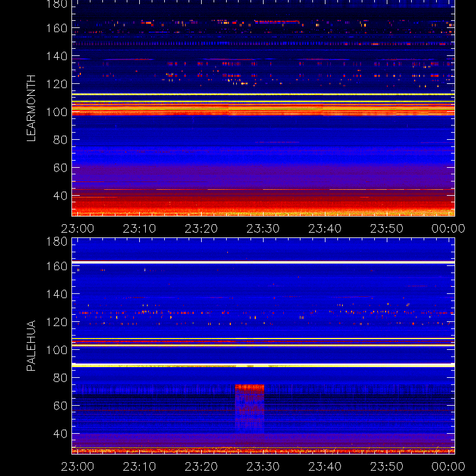Click 23:00 time label under PALEHUA plot
This screenshot has height=476, width=476.
(x=77, y=466)
